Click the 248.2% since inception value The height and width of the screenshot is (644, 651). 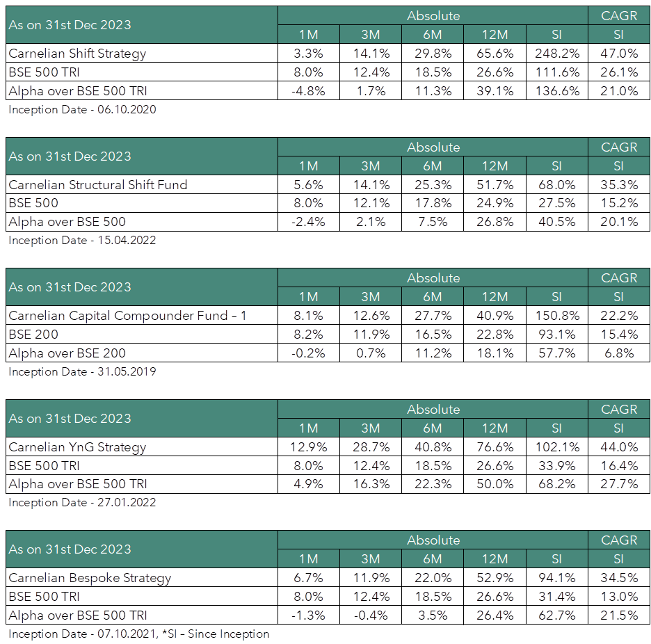click(x=556, y=54)
